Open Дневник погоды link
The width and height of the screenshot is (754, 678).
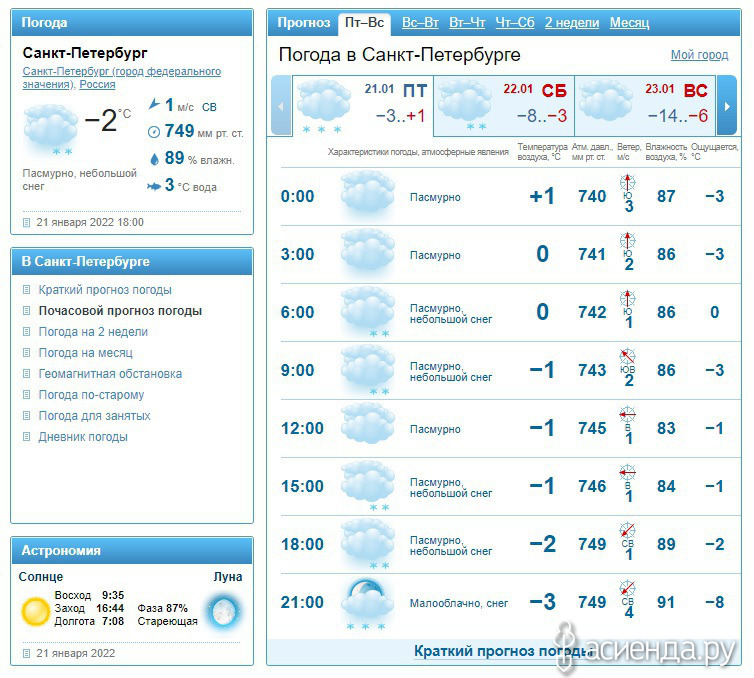coord(83,437)
